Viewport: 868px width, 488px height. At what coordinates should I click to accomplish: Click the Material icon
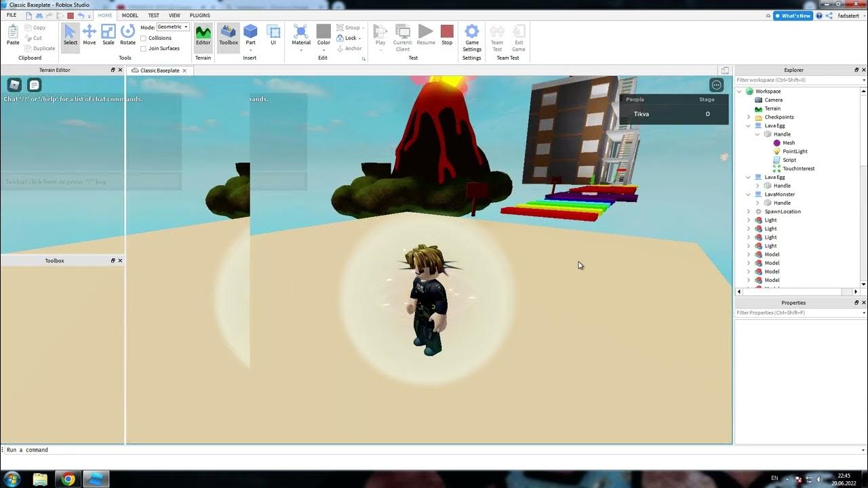coord(301,31)
